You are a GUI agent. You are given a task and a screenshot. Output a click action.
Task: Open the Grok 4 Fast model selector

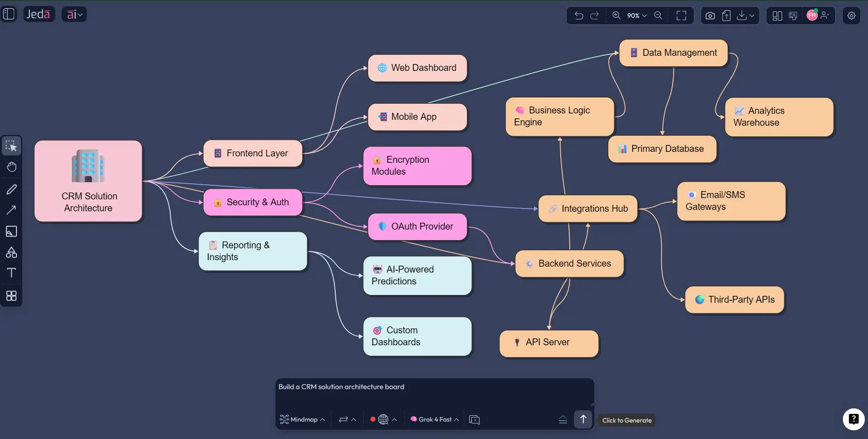434,419
